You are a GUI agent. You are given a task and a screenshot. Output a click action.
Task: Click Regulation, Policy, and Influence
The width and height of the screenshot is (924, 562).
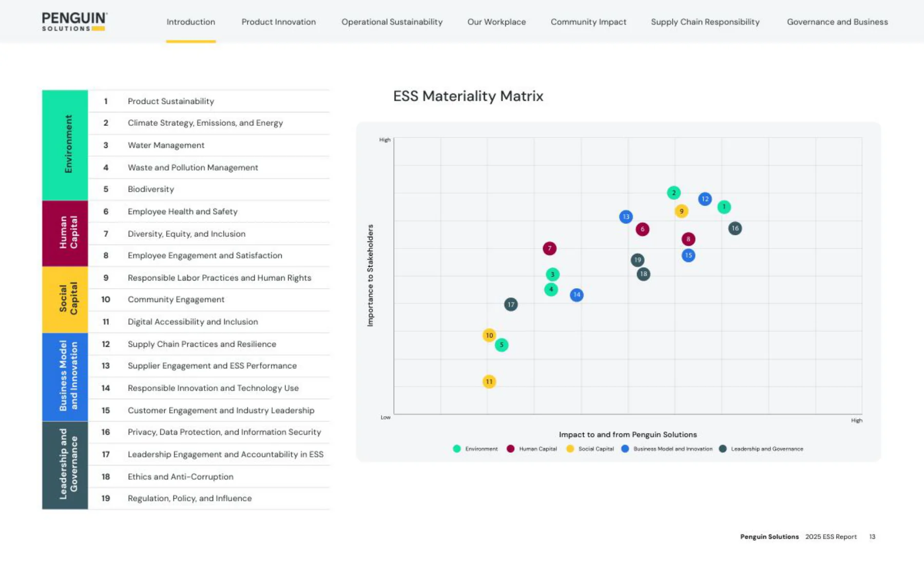pyautogui.click(x=209, y=499)
